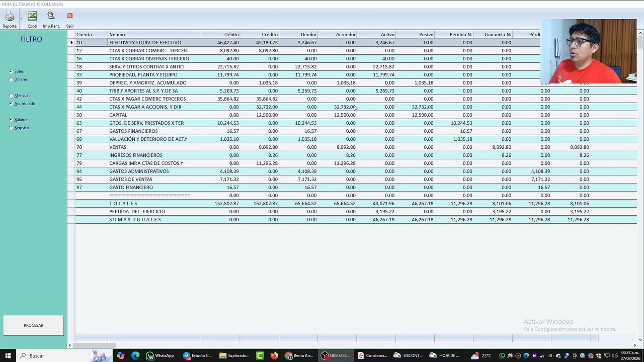Select the VENTAS row name
The image size is (644, 362).
click(x=118, y=147)
